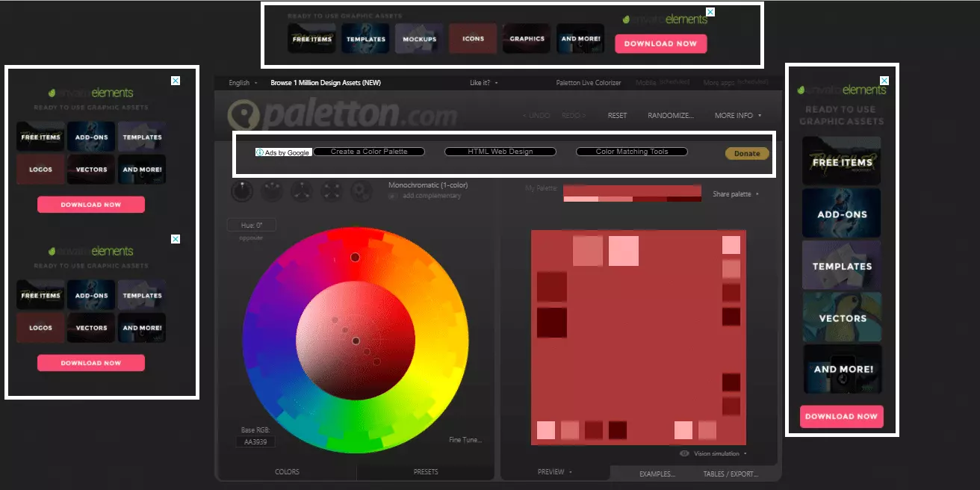Open the More Info dropdown

tap(738, 116)
